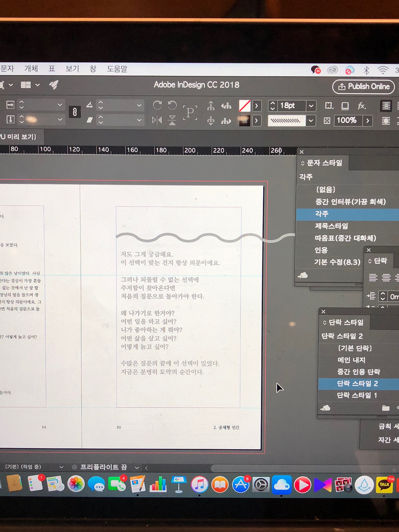The width and height of the screenshot is (399, 532).
Task: Expand the stroke swatch options arrow
Action: point(257,121)
